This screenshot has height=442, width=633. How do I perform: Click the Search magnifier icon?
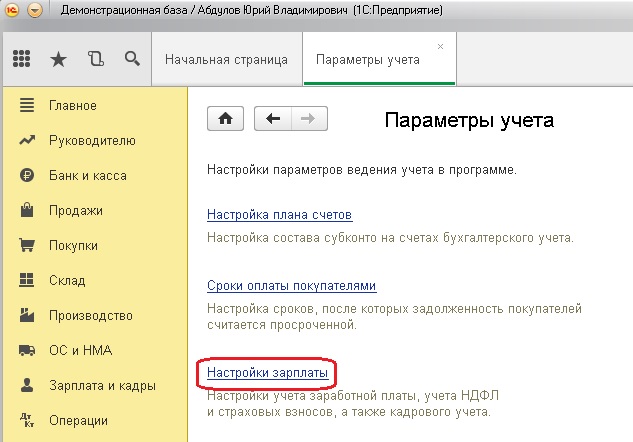(131, 60)
